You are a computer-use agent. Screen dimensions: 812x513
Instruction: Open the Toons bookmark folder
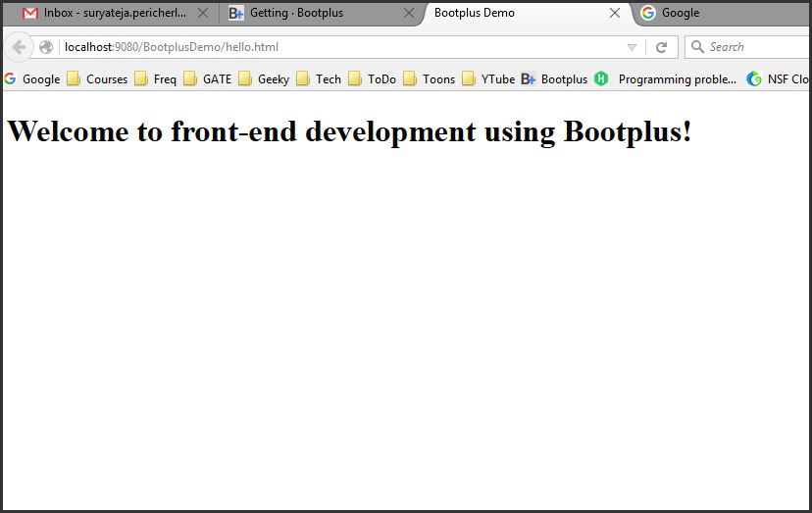430,79
